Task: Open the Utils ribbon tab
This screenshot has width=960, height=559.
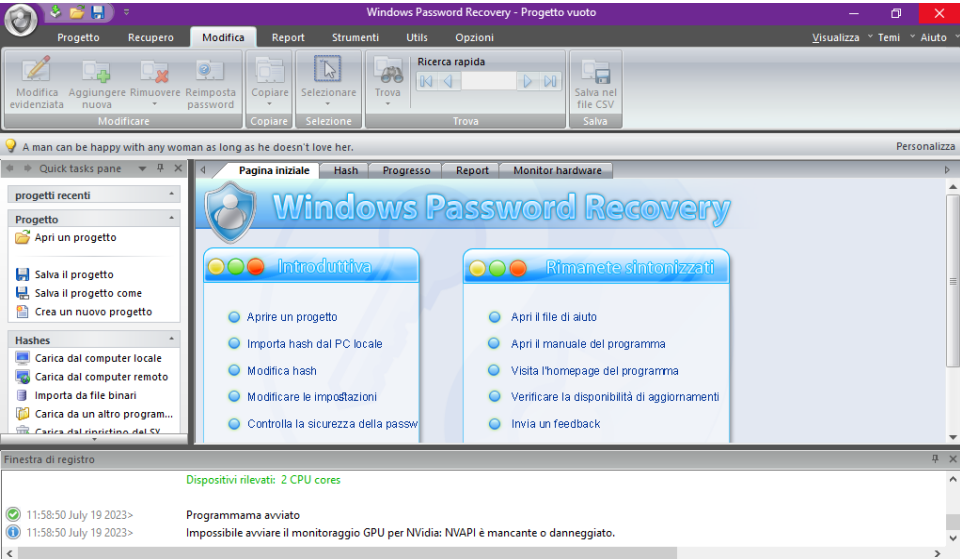Action: point(417,37)
